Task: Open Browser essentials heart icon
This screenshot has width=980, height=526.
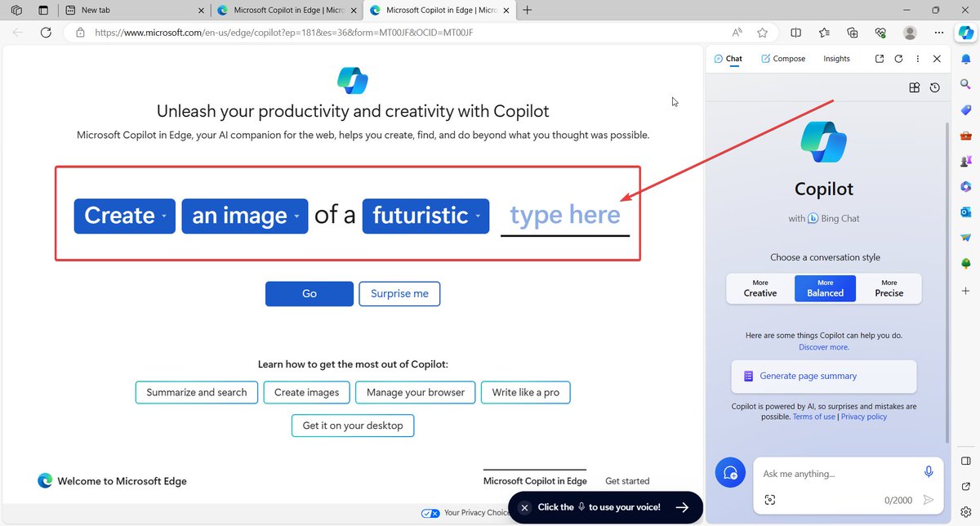Action: coord(880,33)
